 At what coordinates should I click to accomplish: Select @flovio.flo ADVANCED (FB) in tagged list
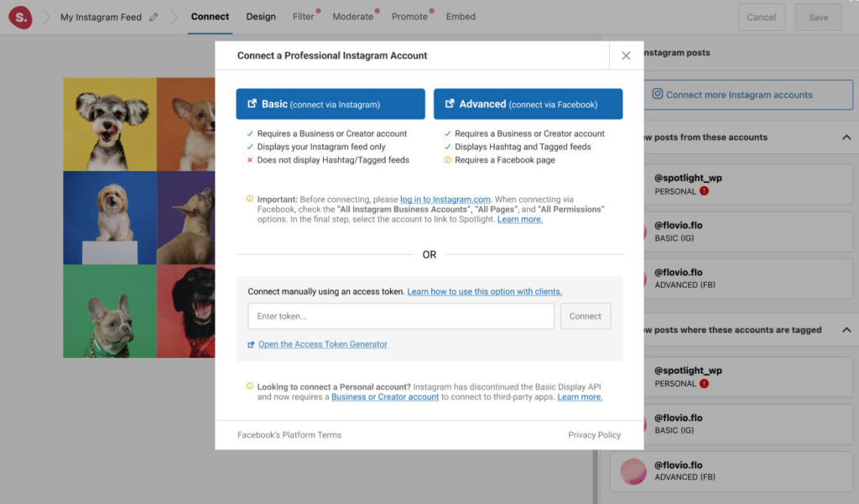pos(731,471)
